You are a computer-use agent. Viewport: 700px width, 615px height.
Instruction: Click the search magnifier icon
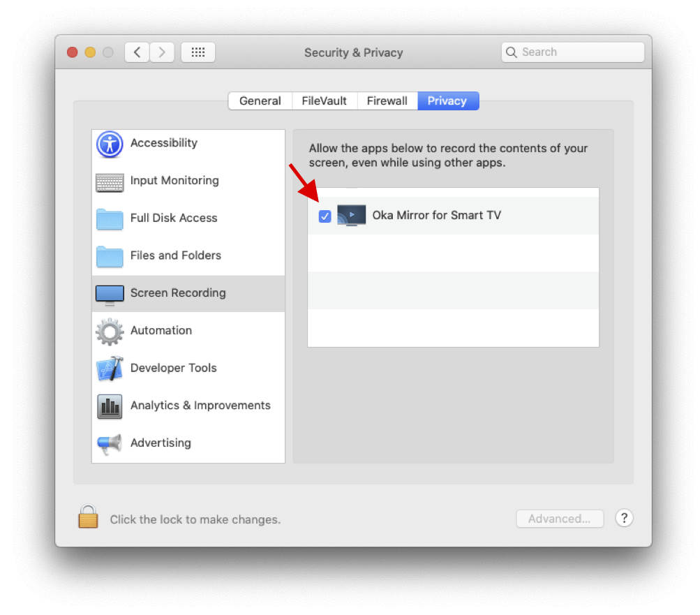pyautogui.click(x=511, y=52)
